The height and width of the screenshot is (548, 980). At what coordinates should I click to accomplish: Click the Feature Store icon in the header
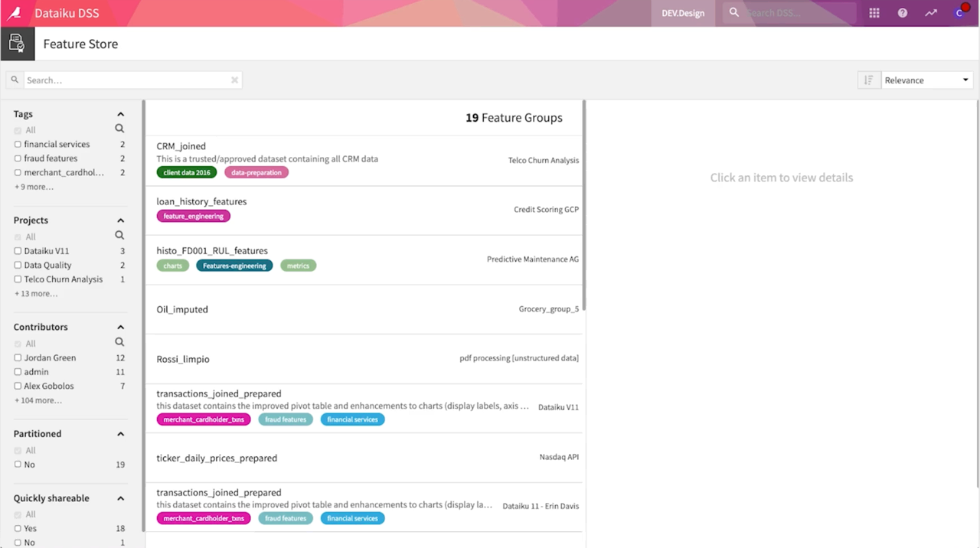(x=17, y=44)
